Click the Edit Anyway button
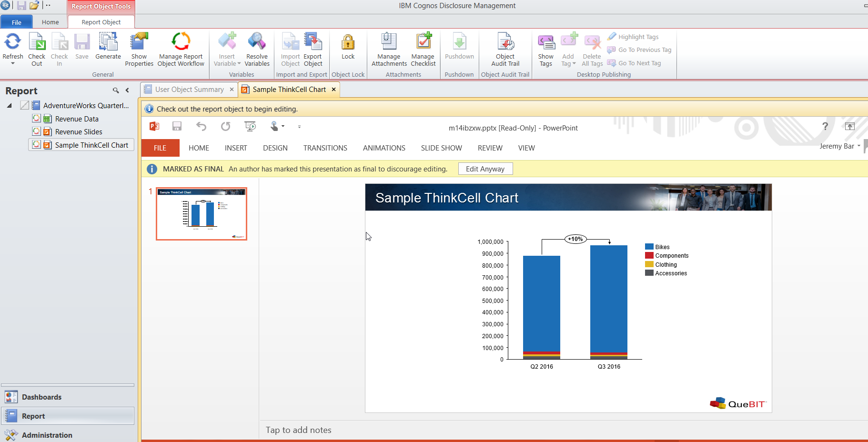The width and height of the screenshot is (868, 442). (x=485, y=169)
